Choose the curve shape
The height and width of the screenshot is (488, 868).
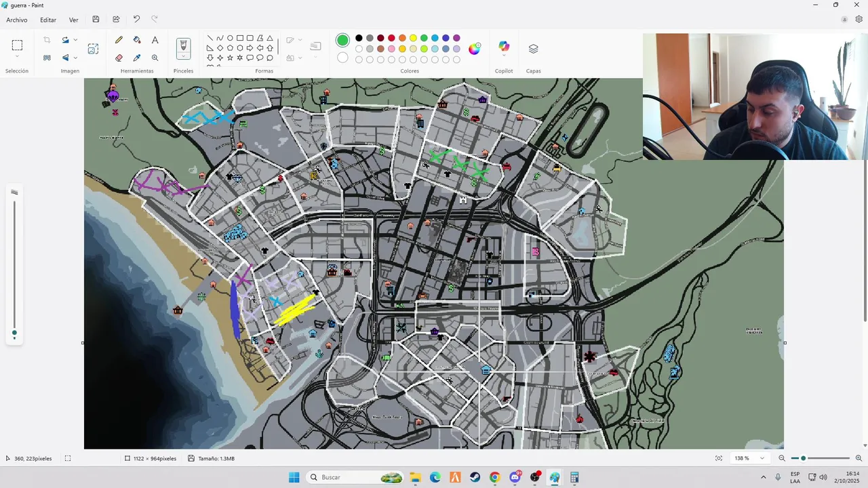pos(220,38)
